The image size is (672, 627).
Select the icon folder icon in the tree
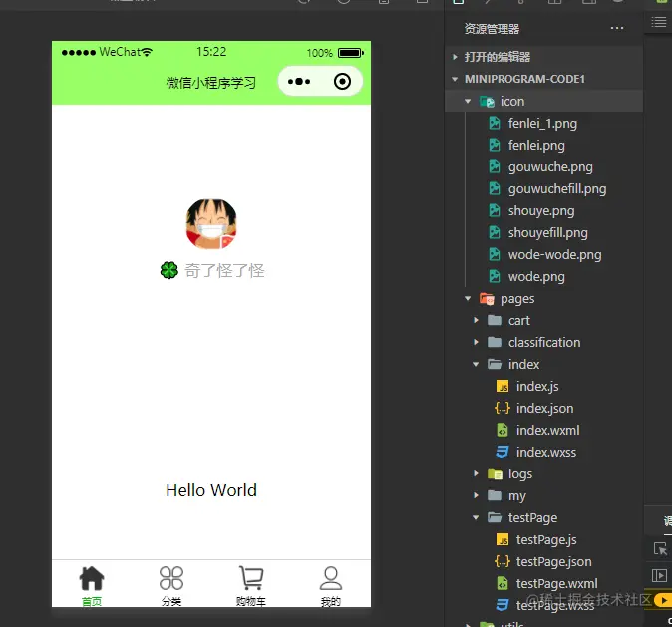487,102
